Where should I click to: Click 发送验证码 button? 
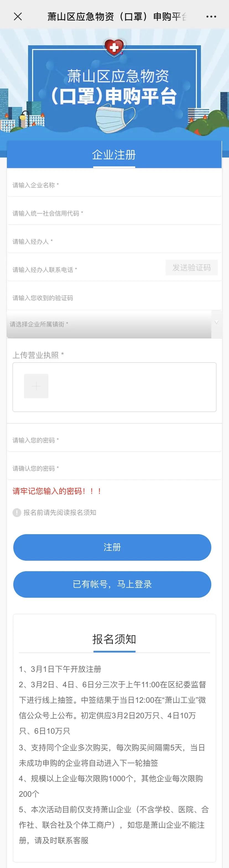pyautogui.click(x=191, y=268)
